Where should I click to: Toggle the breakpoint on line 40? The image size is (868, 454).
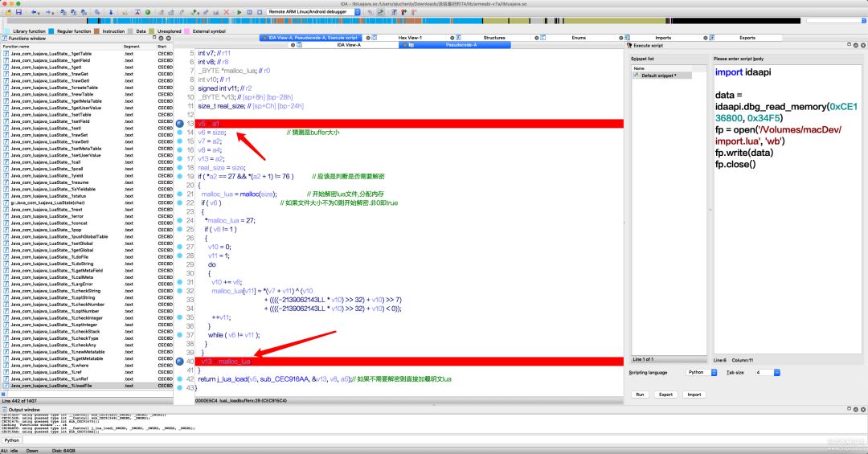[180, 362]
